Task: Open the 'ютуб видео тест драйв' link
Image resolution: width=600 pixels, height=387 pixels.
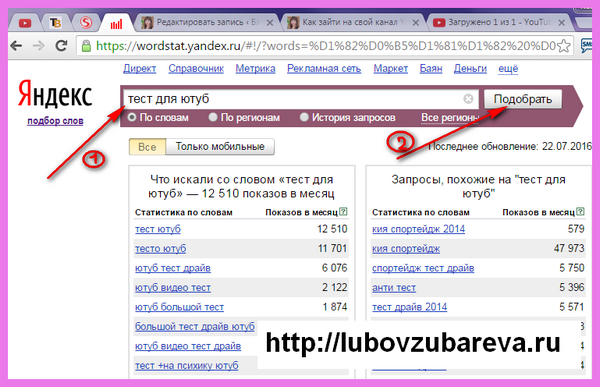Action: [188, 346]
